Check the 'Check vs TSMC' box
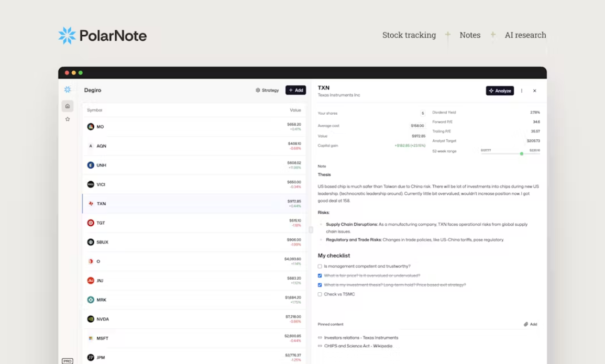Screen dimensions: 605x364 320,294
